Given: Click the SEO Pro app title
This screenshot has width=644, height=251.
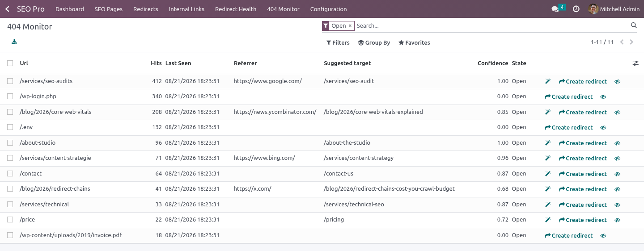Looking at the screenshot, I should click(x=30, y=9).
